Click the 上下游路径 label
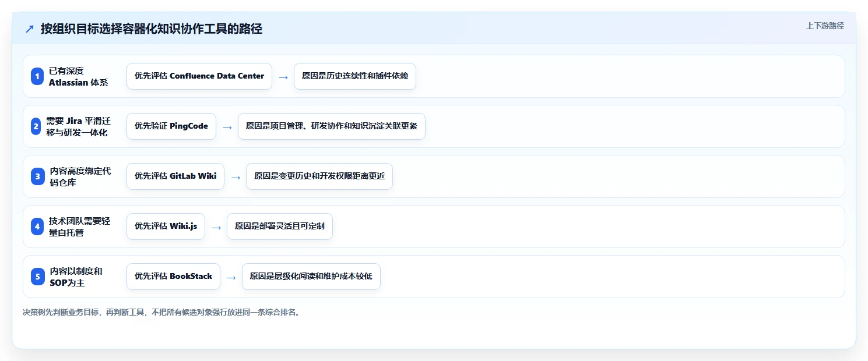This screenshot has width=868, height=361. tap(825, 26)
